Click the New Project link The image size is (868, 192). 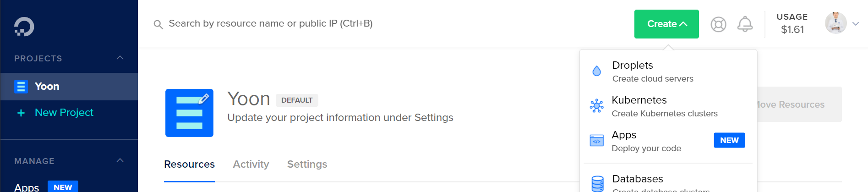point(64,113)
